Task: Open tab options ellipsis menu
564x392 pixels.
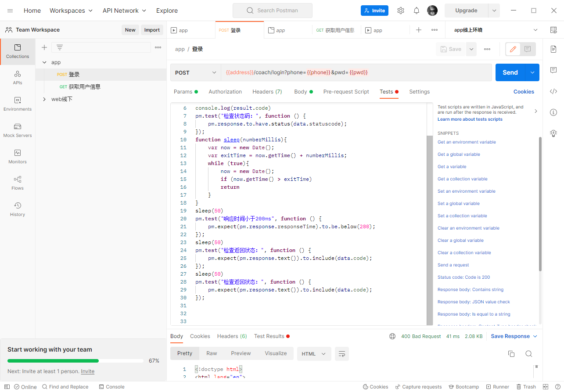Action: tap(435, 30)
